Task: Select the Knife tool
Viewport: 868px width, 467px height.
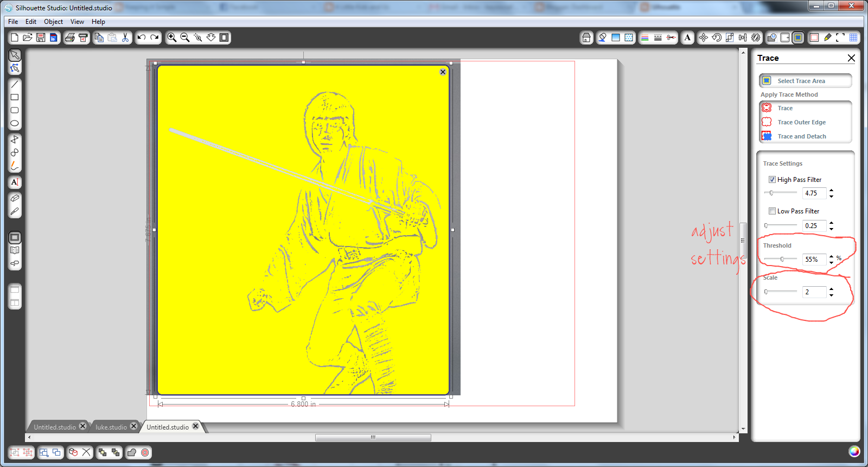Action: point(15,211)
